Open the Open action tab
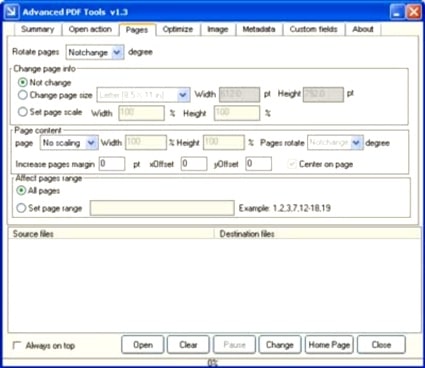The height and width of the screenshot is (368, 425). (90, 29)
